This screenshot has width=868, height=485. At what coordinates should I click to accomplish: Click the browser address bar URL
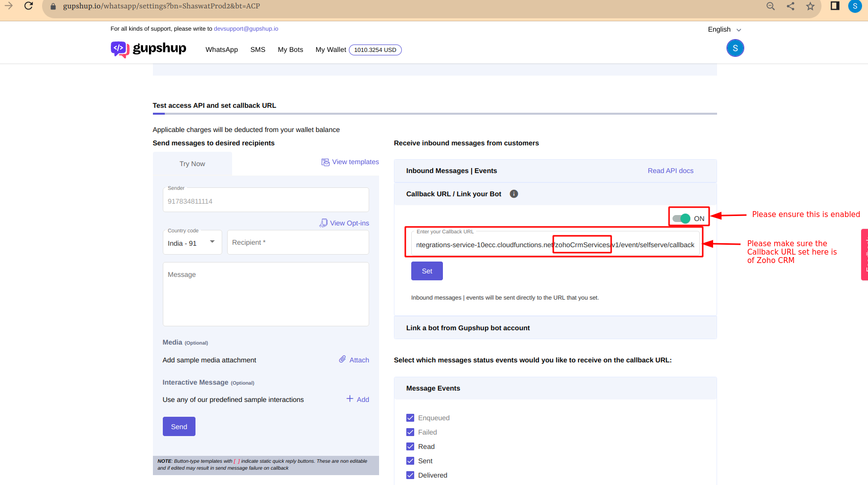pyautogui.click(x=161, y=6)
